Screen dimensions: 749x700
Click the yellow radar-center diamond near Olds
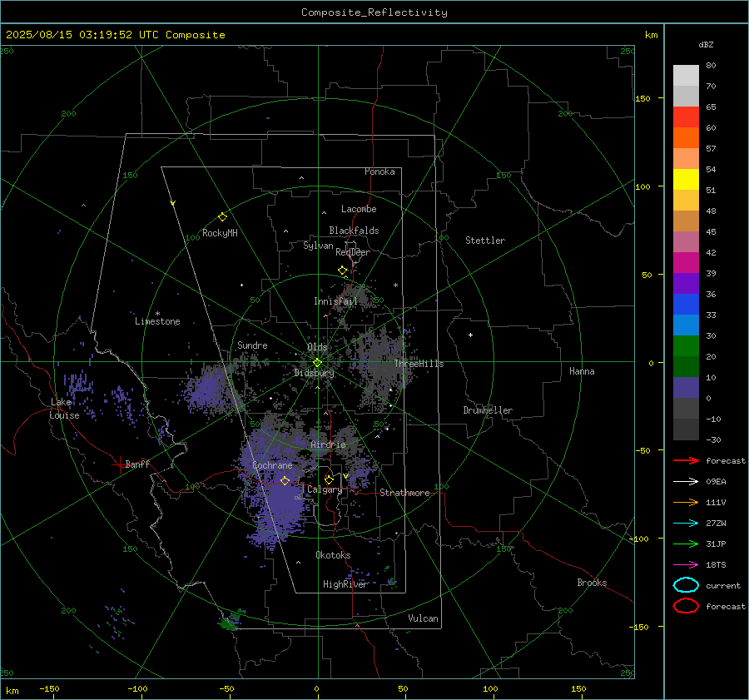(318, 363)
